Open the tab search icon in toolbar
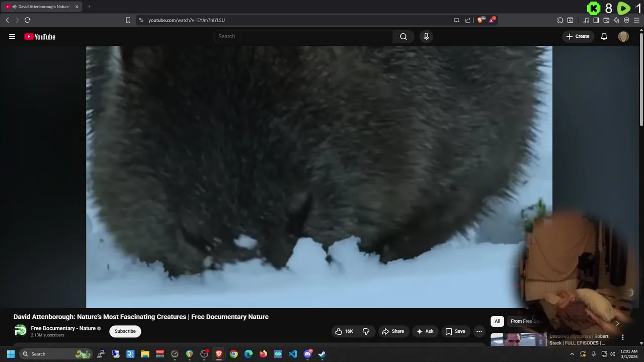The width and height of the screenshot is (644, 362). (x=570, y=20)
